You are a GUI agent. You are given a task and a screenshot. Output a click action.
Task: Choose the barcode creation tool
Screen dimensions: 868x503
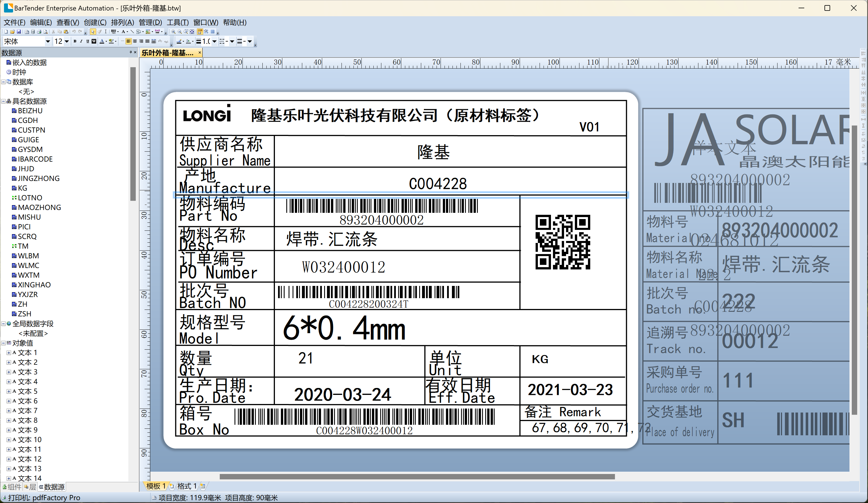coord(114,32)
